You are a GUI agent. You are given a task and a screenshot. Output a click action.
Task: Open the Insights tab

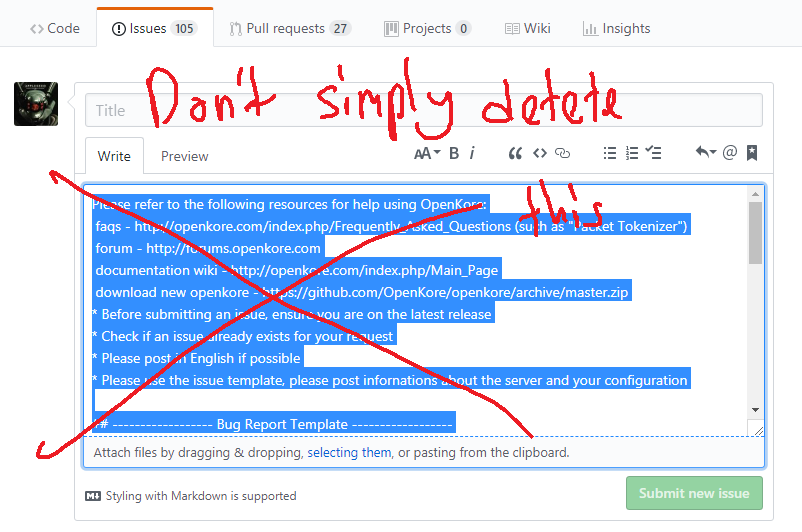(616, 29)
